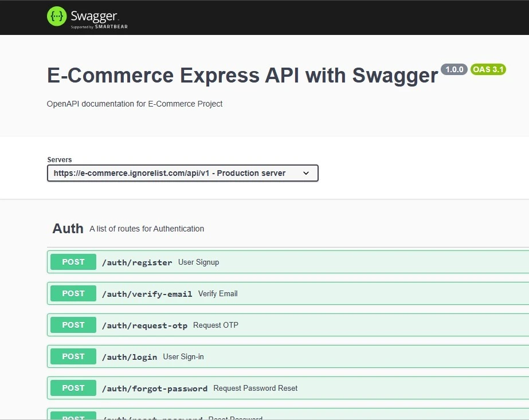Click POST badge for /auth/login
Image resolution: width=529 pixels, height=420 pixels.
(73, 356)
